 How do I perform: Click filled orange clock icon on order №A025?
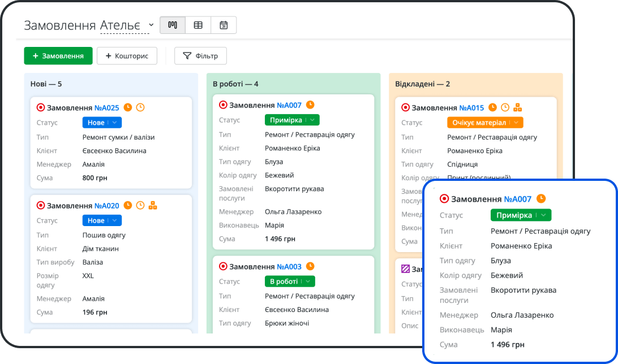[128, 107]
